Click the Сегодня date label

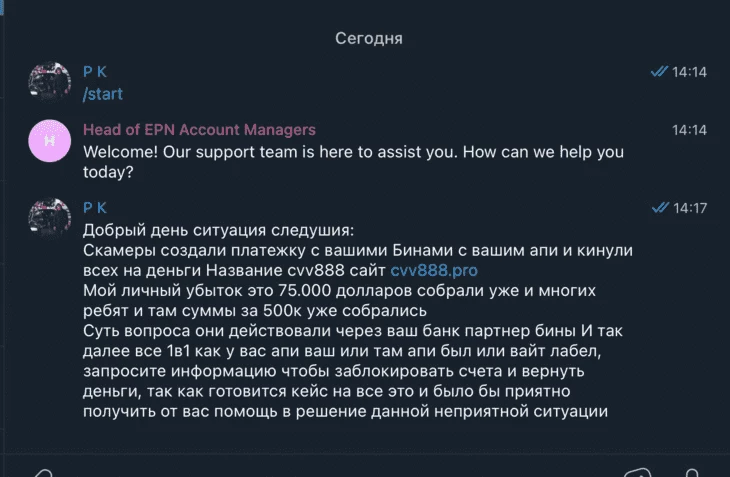click(369, 38)
